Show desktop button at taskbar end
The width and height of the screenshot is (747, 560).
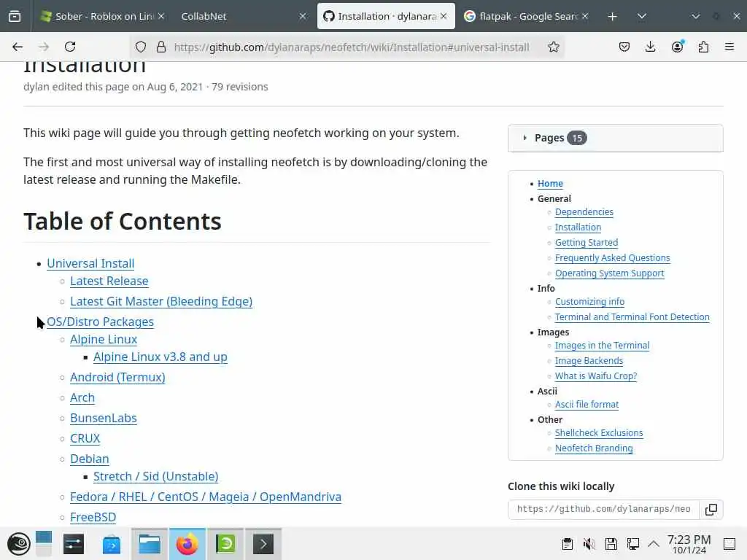[x=729, y=544]
